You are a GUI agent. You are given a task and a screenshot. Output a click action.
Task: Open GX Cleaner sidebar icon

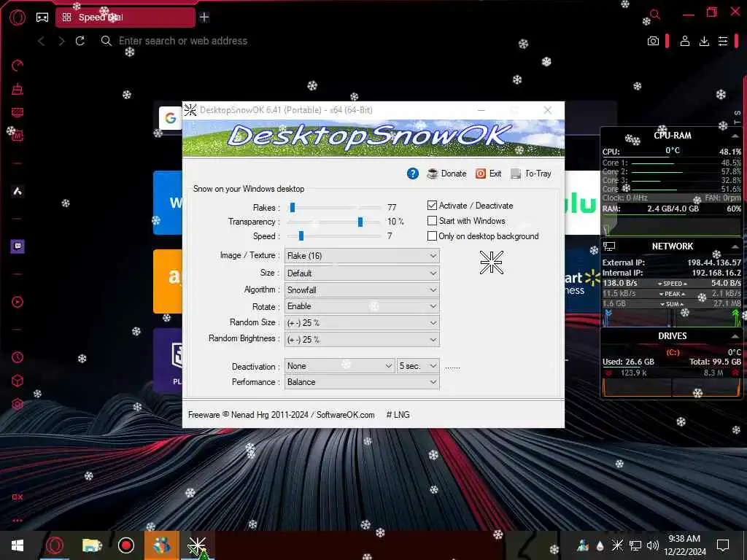(x=18, y=88)
